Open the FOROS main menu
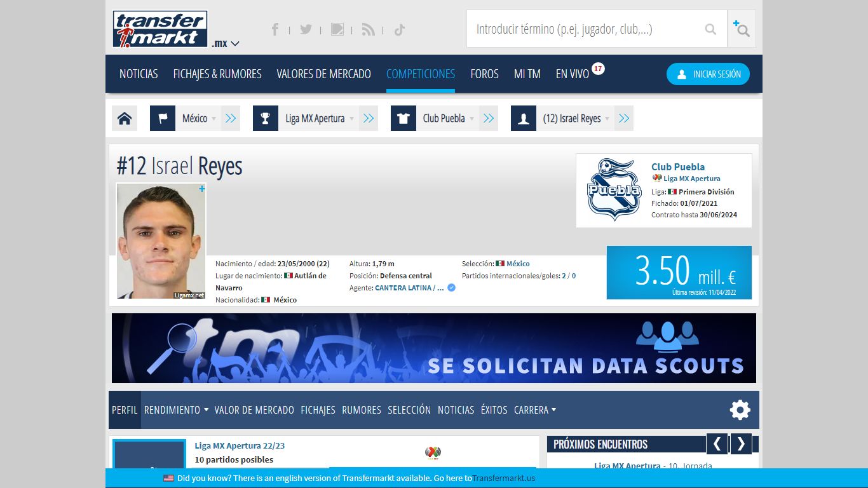 pyautogui.click(x=485, y=74)
